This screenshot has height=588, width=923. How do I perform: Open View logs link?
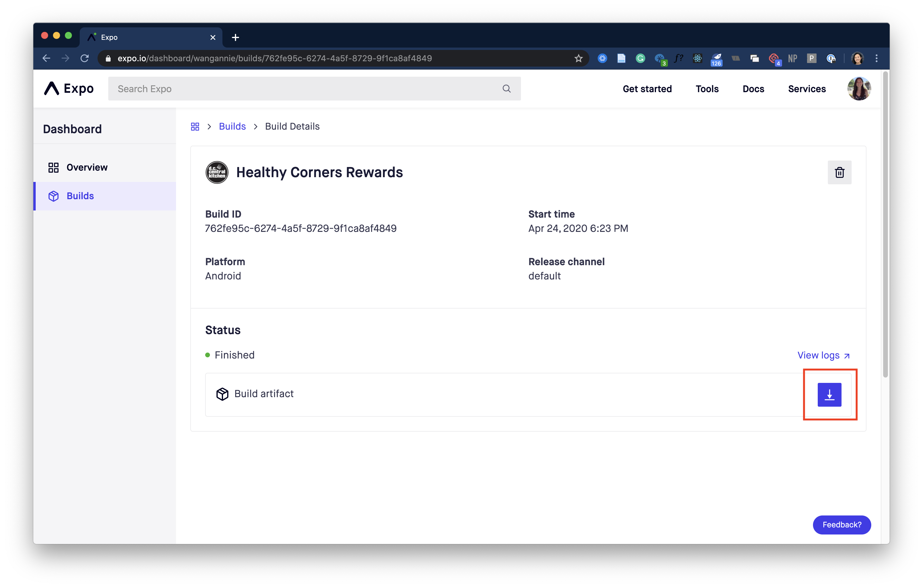click(823, 355)
